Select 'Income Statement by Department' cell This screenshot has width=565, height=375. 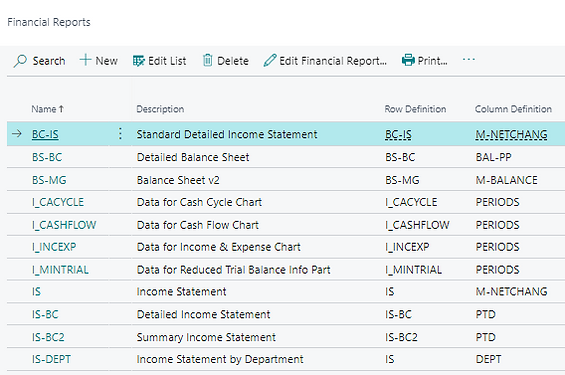tap(220, 360)
